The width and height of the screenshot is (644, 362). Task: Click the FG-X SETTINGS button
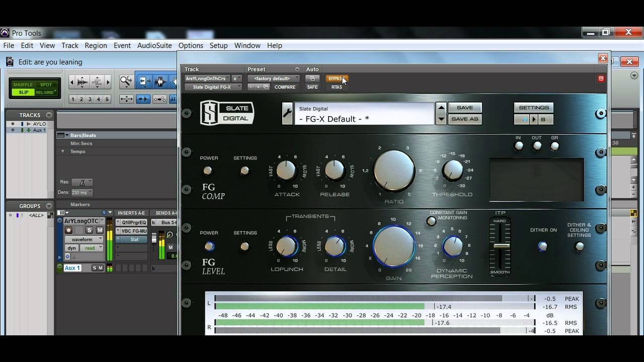534,108
